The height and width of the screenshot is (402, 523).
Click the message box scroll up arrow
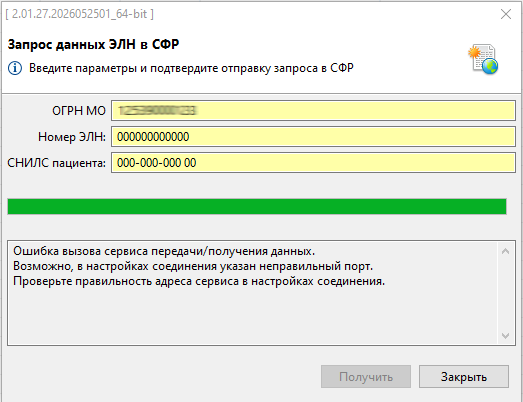coord(505,251)
